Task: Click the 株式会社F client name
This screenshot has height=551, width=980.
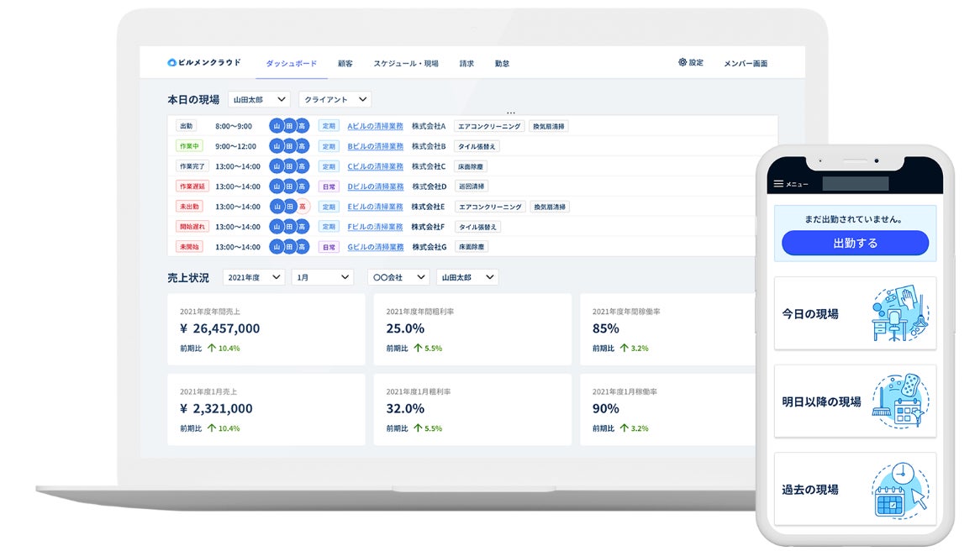Action: 428,227
